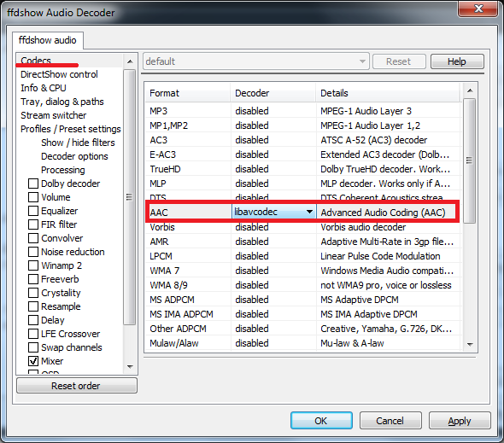The height and width of the screenshot is (443, 504).
Task: Select the Codecs page in sidebar
Action: click(x=36, y=61)
